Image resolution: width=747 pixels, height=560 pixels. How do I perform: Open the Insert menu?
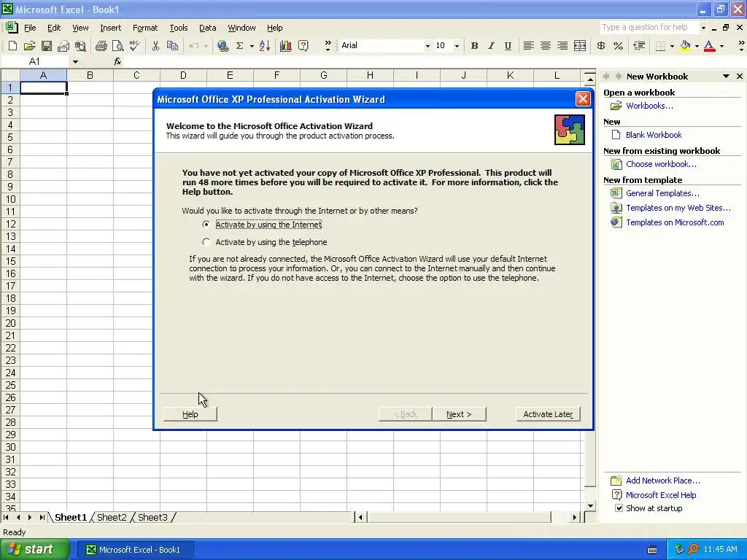111,28
